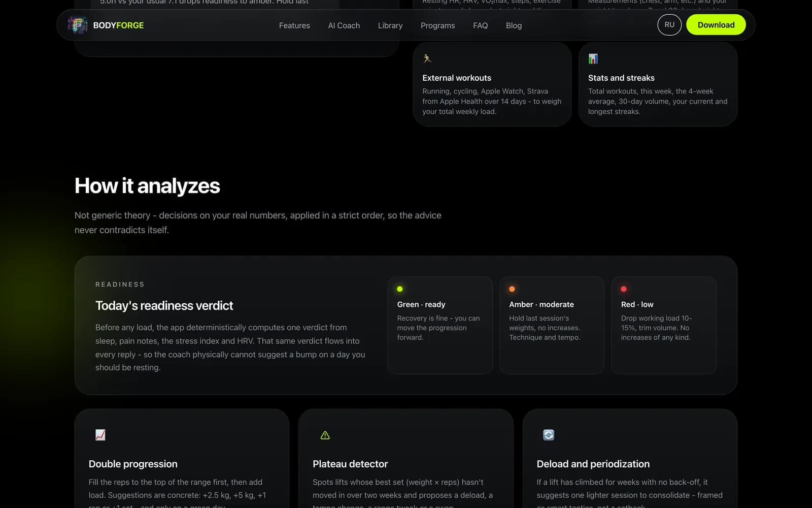The width and height of the screenshot is (812, 508).
Task: Click the green readiness status dot
Action: coord(400,289)
